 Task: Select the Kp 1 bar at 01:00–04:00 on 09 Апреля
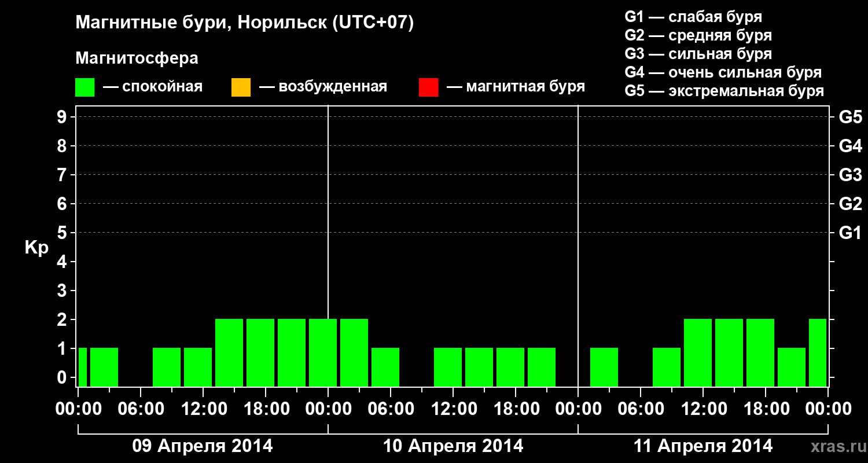click(x=104, y=367)
